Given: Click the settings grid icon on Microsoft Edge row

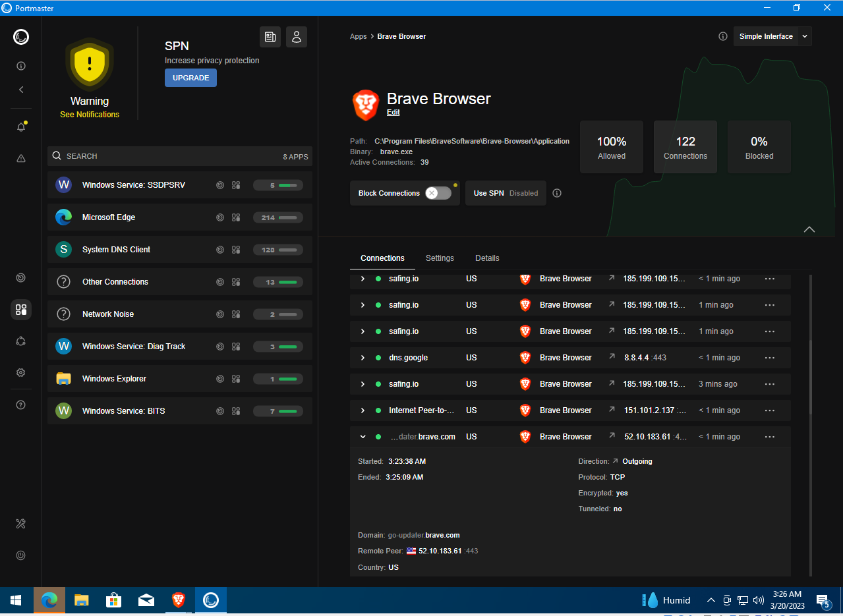Looking at the screenshot, I should tap(236, 217).
